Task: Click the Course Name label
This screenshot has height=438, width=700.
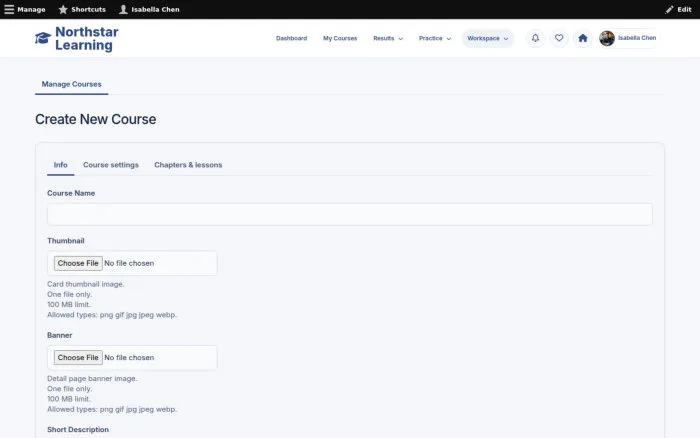Action: pyautogui.click(x=71, y=193)
